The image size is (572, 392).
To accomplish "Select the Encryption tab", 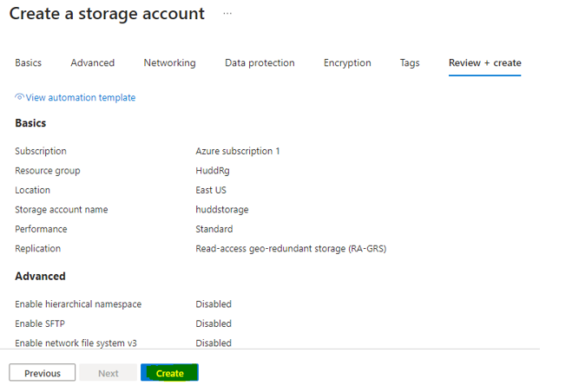I will [x=347, y=62].
